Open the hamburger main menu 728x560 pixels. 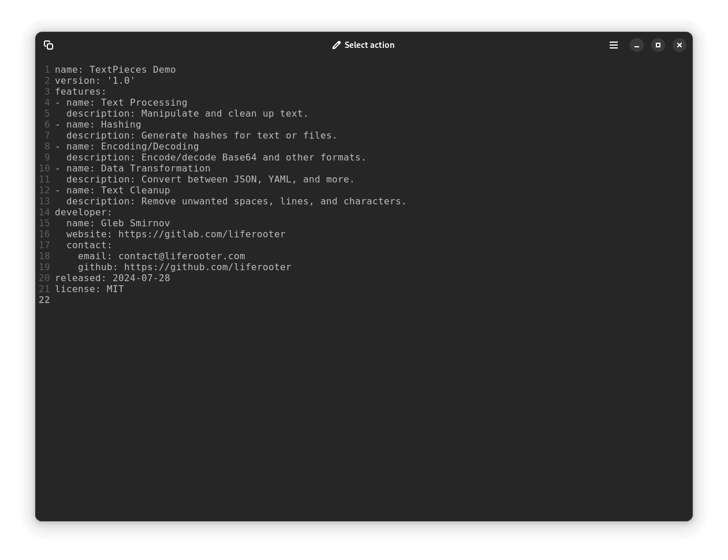(614, 45)
